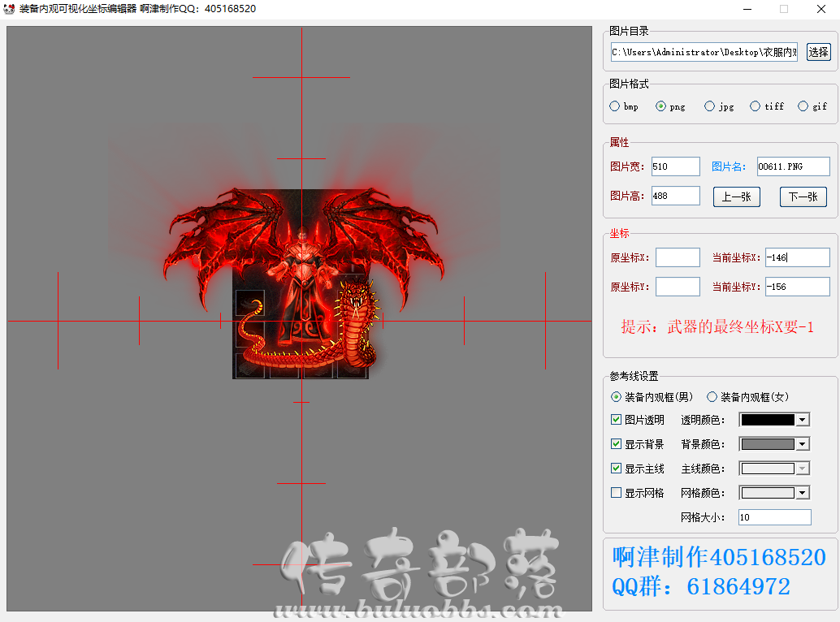This screenshot has height=622, width=840.
Task: Click the 原坐标X input field
Action: coord(678,257)
